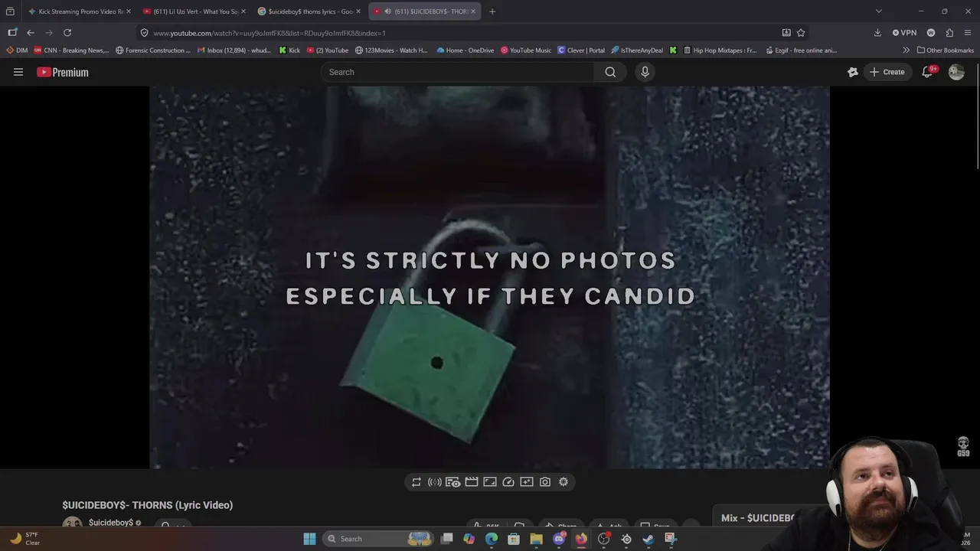Open Clever | Portal bookmark
This screenshot has width=980, height=551.
point(581,51)
